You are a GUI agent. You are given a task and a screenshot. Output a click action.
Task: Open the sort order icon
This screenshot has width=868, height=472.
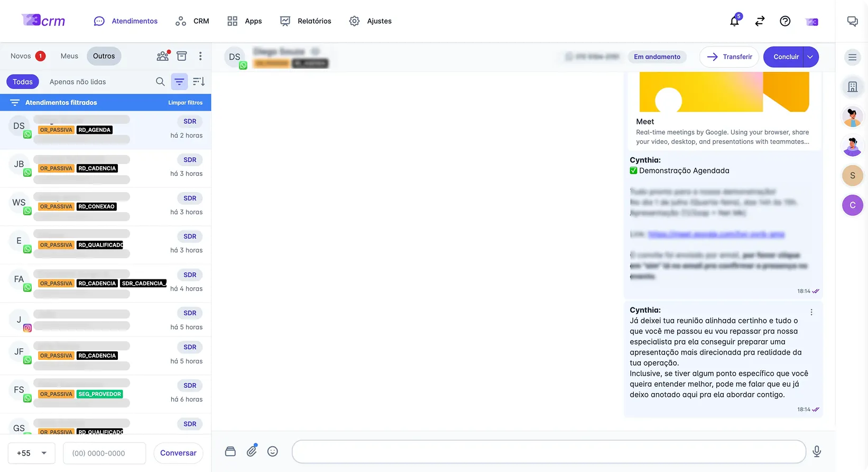[199, 81]
